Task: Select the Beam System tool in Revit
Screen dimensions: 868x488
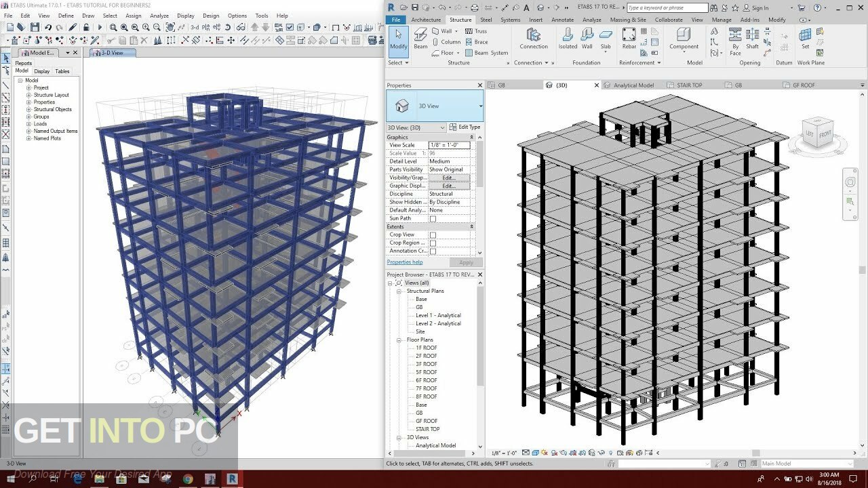Action: (x=487, y=52)
